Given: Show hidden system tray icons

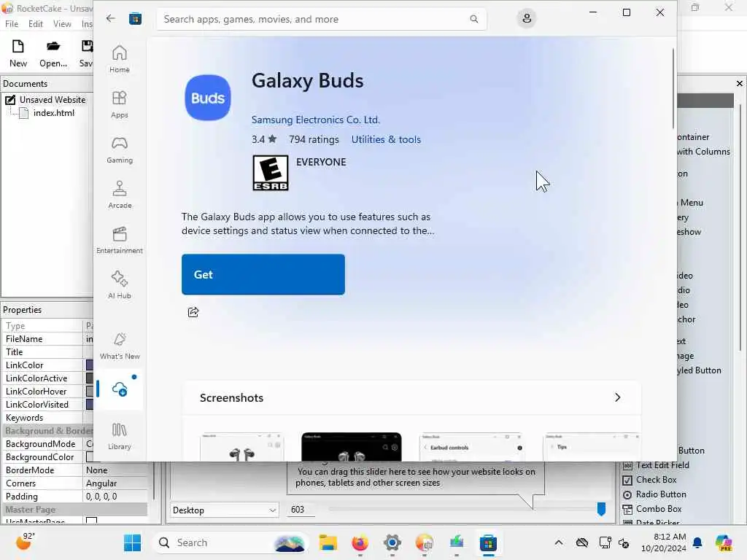Looking at the screenshot, I should coord(559,542).
